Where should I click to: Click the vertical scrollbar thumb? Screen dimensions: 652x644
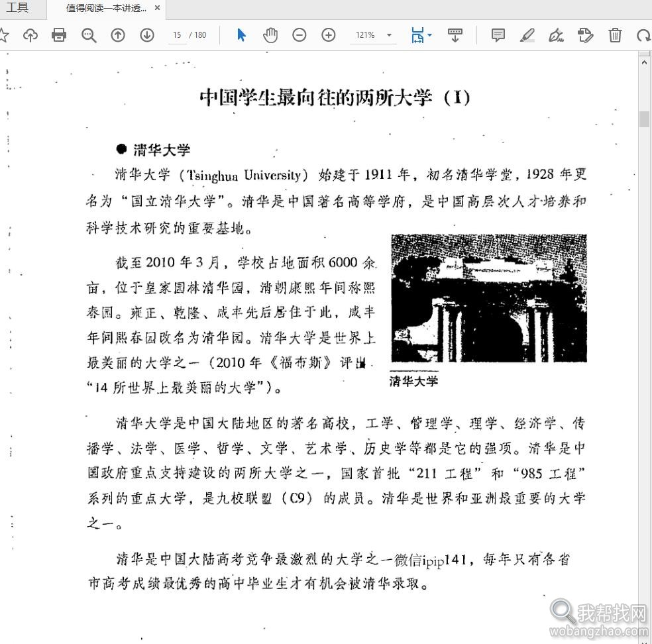point(645,119)
